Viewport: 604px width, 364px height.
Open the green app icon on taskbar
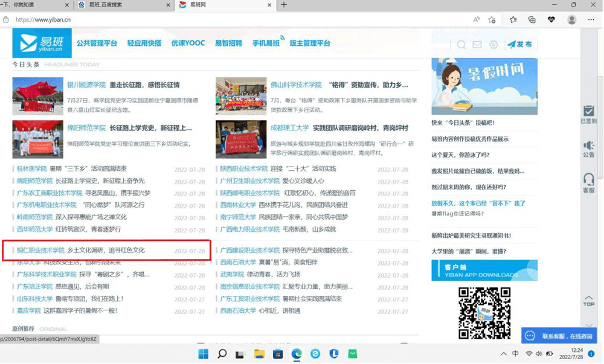coord(353,354)
